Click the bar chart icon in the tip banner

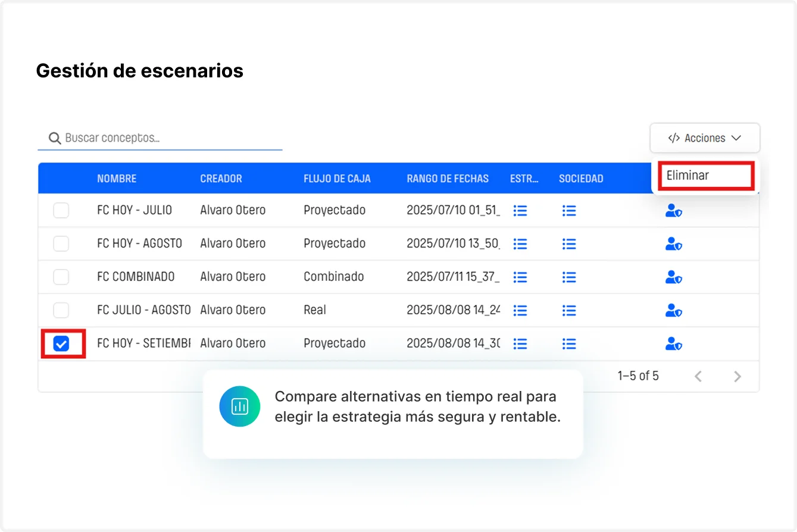(240, 406)
